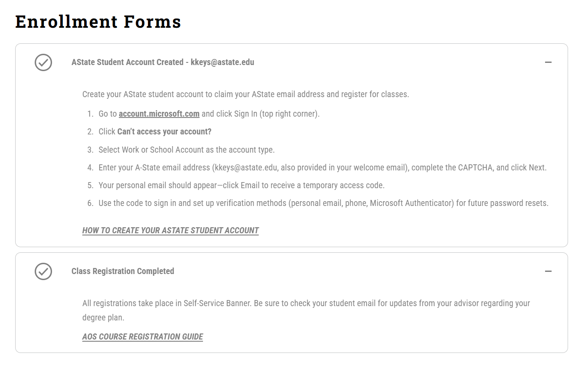Click the AState Student Account Created header title
Viewport: 588px width, 369px height.
(163, 62)
